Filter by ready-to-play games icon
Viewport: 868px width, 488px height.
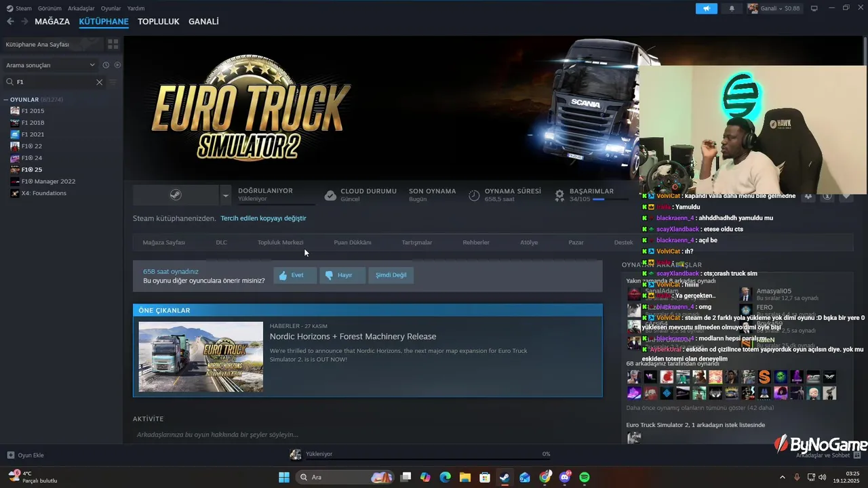coord(117,65)
